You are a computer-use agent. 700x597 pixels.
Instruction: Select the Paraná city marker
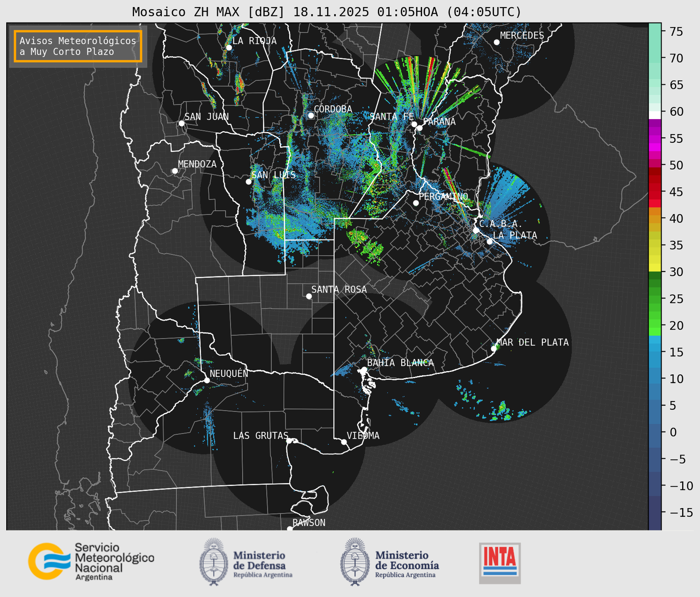coord(420,128)
